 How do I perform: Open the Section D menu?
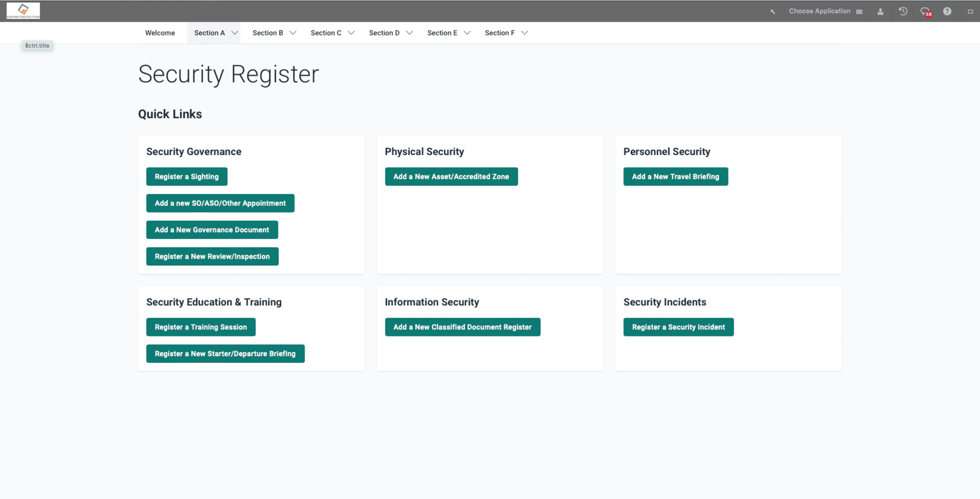(390, 33)
